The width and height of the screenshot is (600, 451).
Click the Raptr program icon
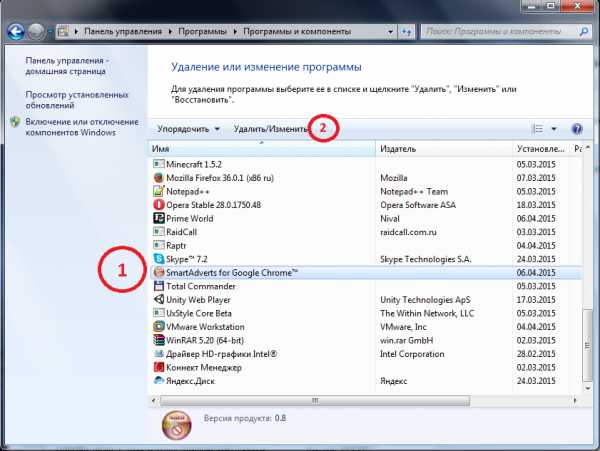158,245
